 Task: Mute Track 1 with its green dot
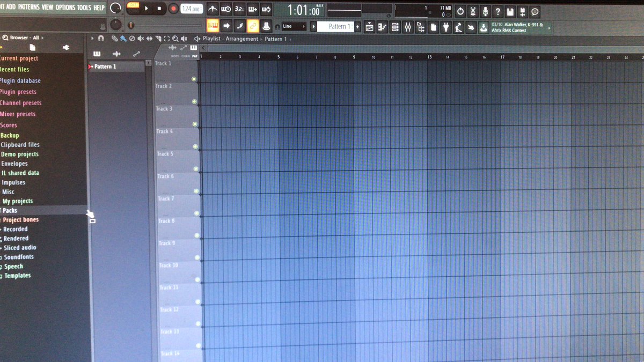(x=194, y=79)
